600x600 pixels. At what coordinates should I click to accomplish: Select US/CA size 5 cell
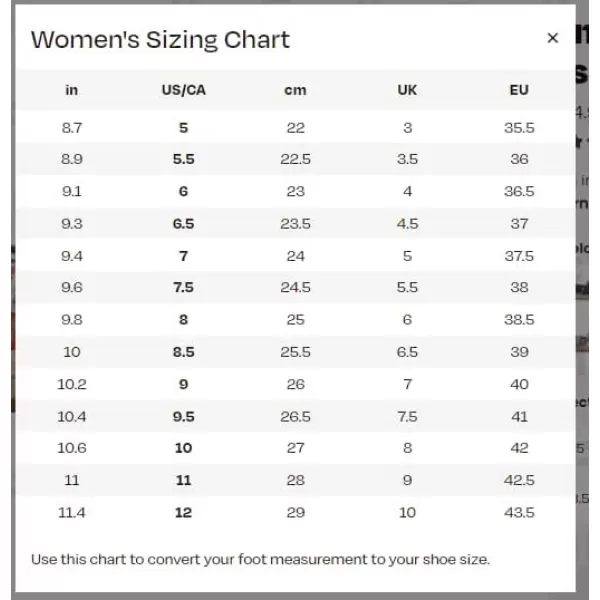[184, 128]
